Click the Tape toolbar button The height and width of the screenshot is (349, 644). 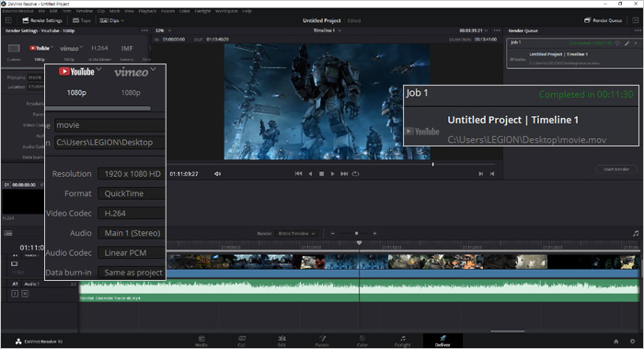81,20
